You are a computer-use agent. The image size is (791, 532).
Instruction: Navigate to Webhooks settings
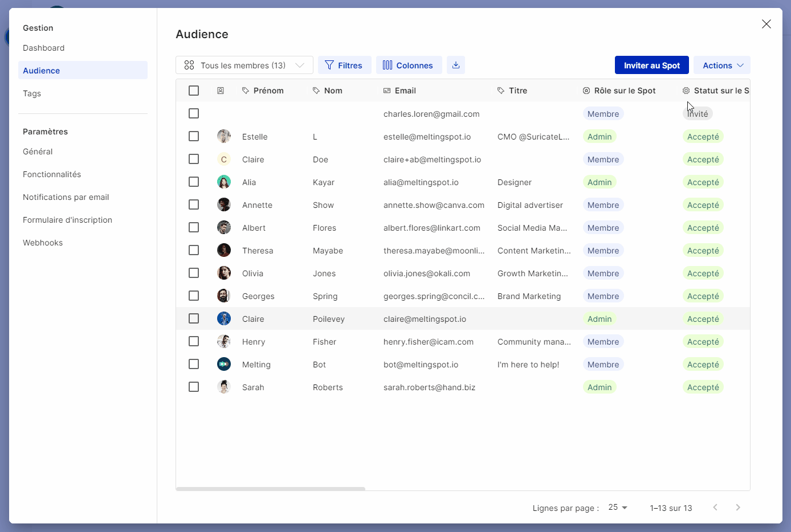point(43,243)
